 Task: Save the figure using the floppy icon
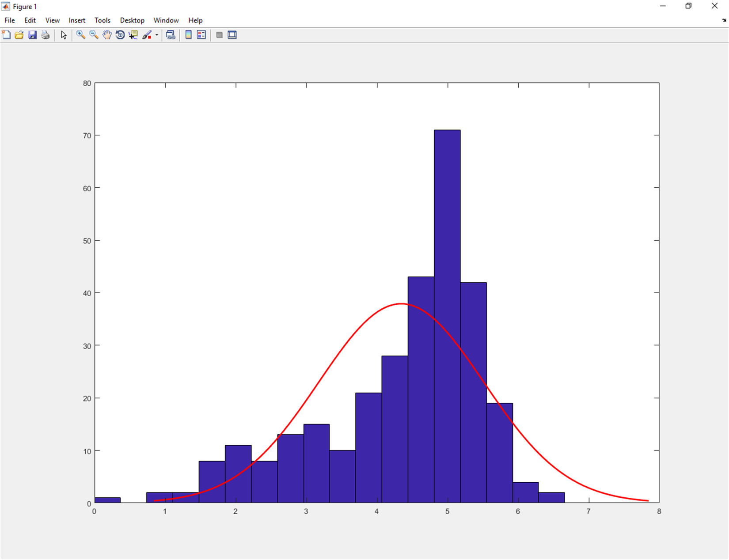click(32, 35)
